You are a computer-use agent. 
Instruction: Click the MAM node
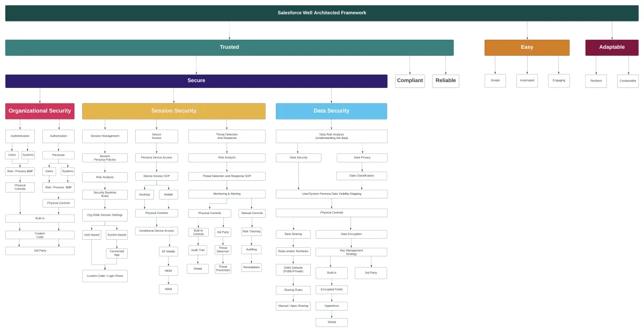pos(168,289)
